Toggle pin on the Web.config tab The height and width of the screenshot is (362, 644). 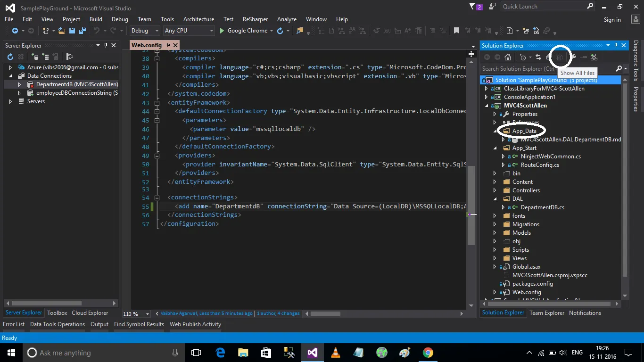pos(168,45)
